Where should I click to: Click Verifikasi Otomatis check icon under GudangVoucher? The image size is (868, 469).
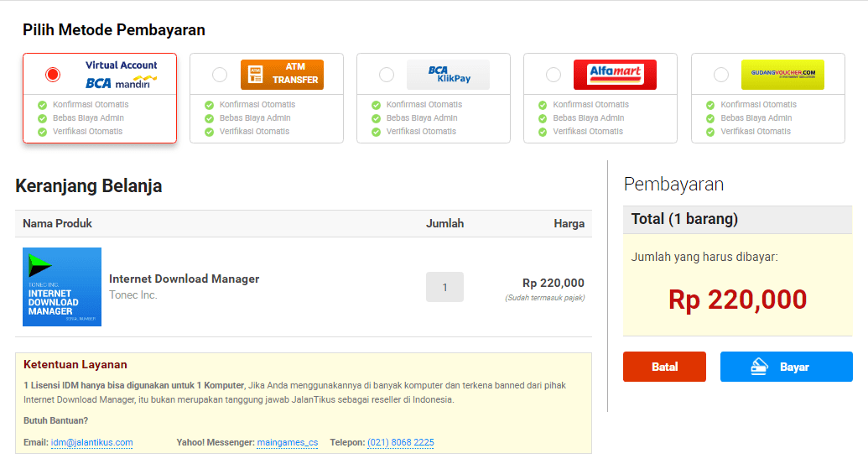pos(710,132)
